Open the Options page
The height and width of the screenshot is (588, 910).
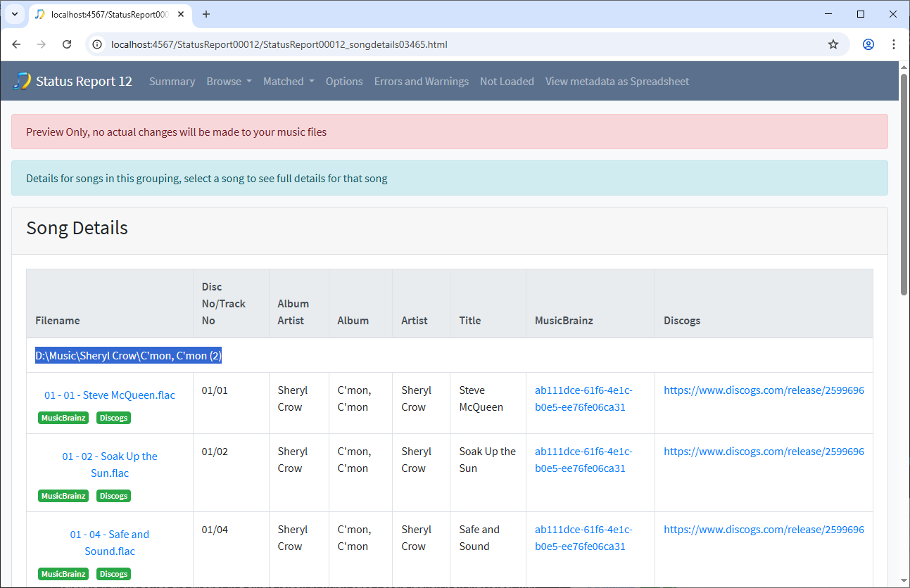pyautogui.click(x=344, y=82)
